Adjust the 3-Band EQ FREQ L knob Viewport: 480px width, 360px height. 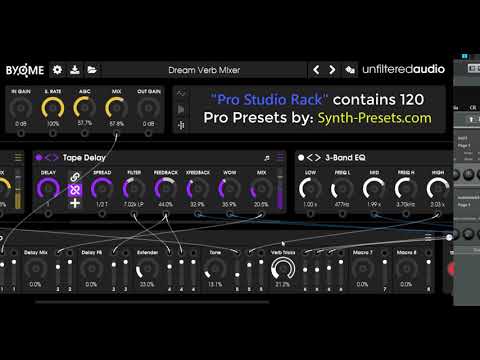[342, 188]
